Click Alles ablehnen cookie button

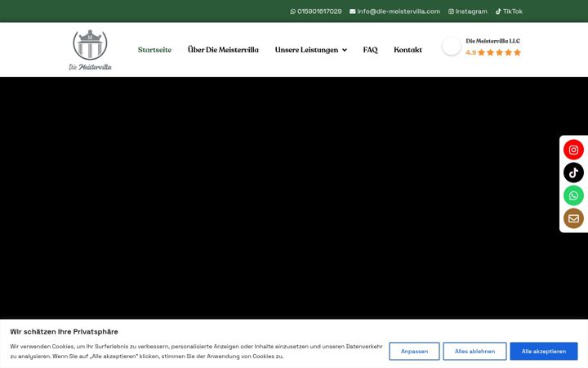[x=474, y=351]
